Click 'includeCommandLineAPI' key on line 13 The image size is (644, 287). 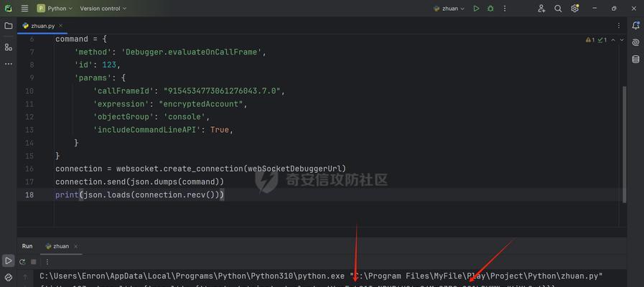(149, 130)
